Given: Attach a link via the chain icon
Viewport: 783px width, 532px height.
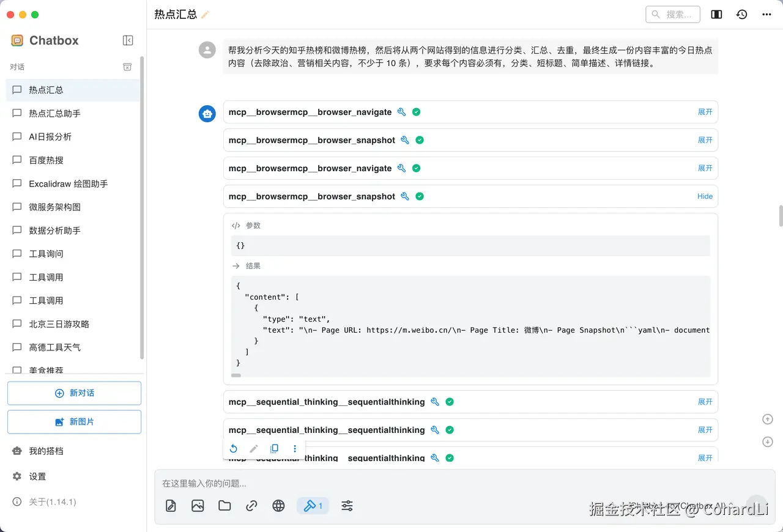Looking at the screenshot, I should click(x=251, y=506).
